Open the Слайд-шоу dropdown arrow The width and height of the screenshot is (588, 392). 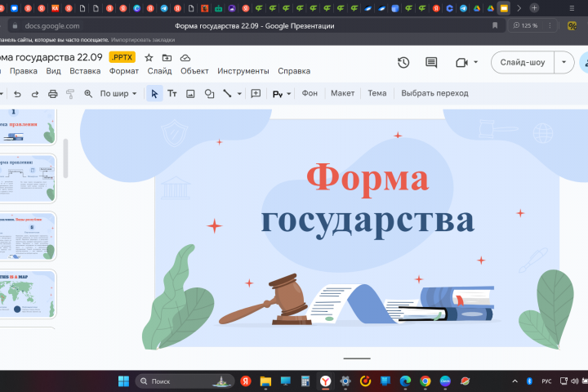click(x=563, y=62)
